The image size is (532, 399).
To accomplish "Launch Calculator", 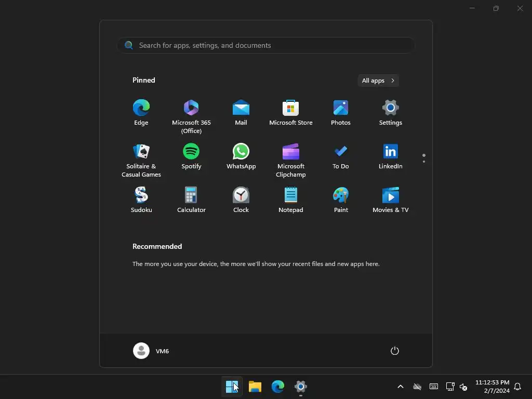I will point(191,200).
